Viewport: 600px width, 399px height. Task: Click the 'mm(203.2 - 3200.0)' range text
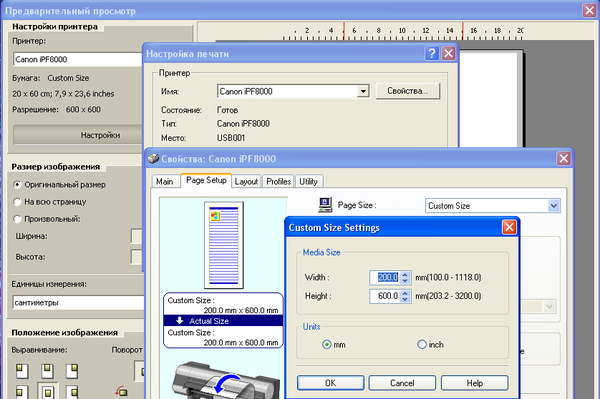pos(448,296)
